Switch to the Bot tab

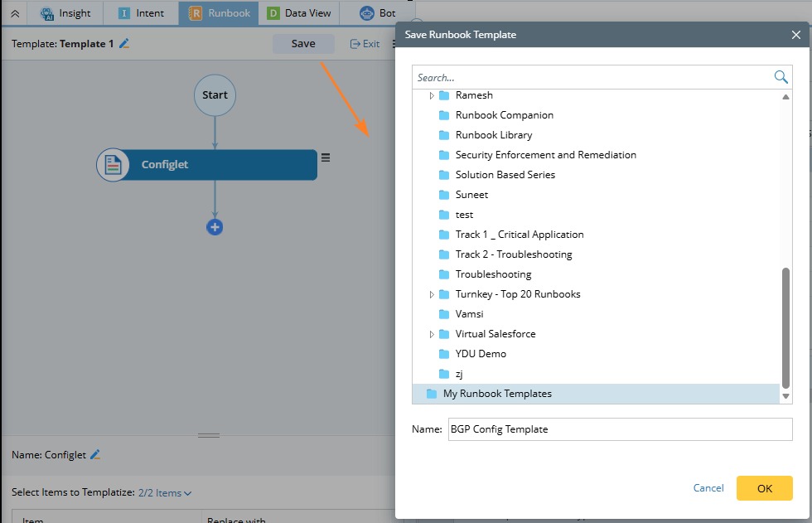coord(378,13)
